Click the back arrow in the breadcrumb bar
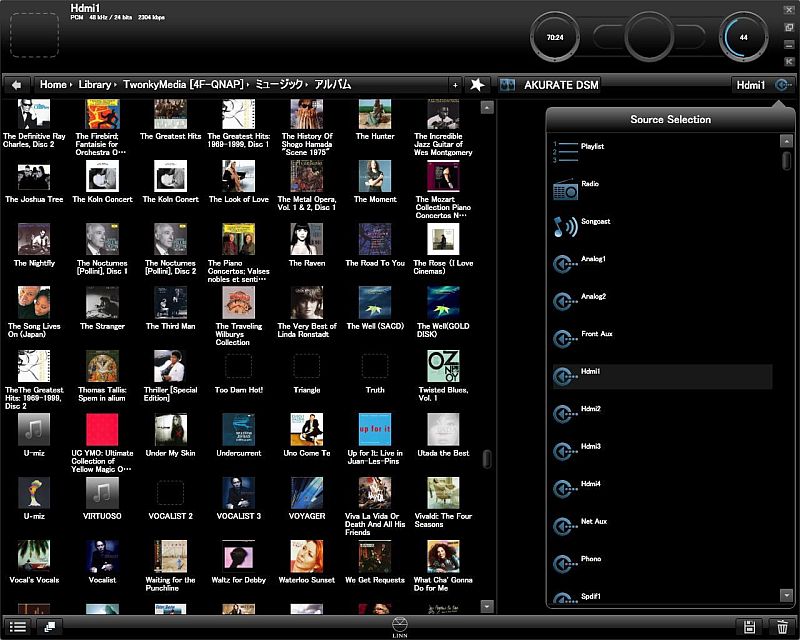The height and width of the screenshot is (640, 800). 16,85
